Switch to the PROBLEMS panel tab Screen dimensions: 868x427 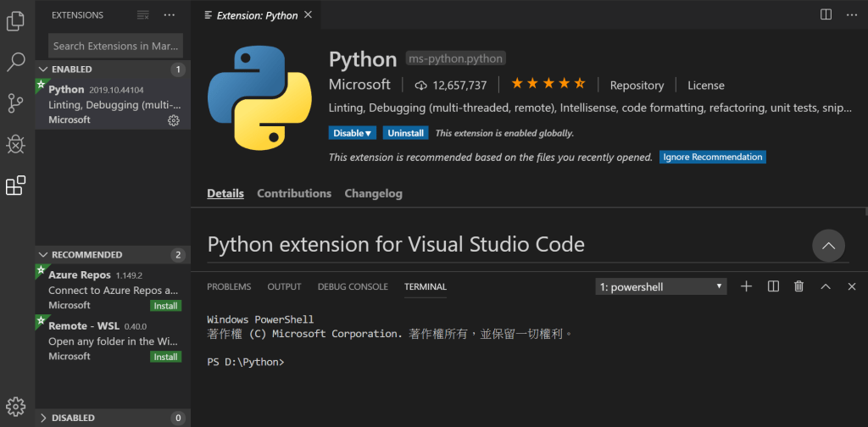[229, 286]
